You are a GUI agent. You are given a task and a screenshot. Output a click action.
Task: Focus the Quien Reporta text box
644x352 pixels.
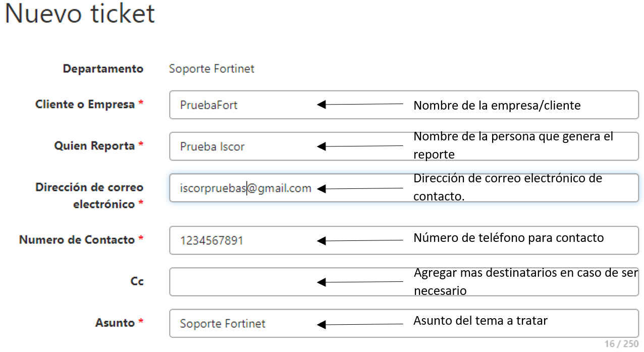pos(242,146)
